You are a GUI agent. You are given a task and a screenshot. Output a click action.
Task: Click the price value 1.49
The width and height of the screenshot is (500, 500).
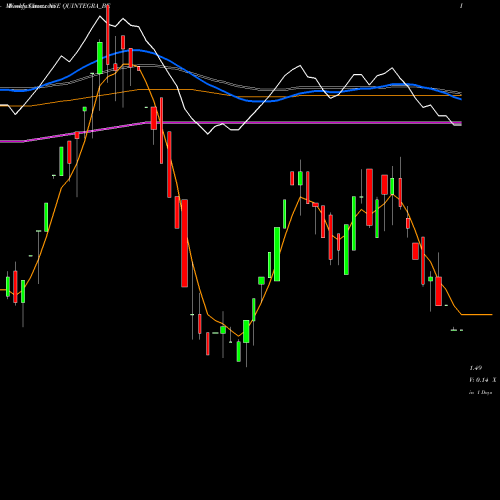pos(476,368)
